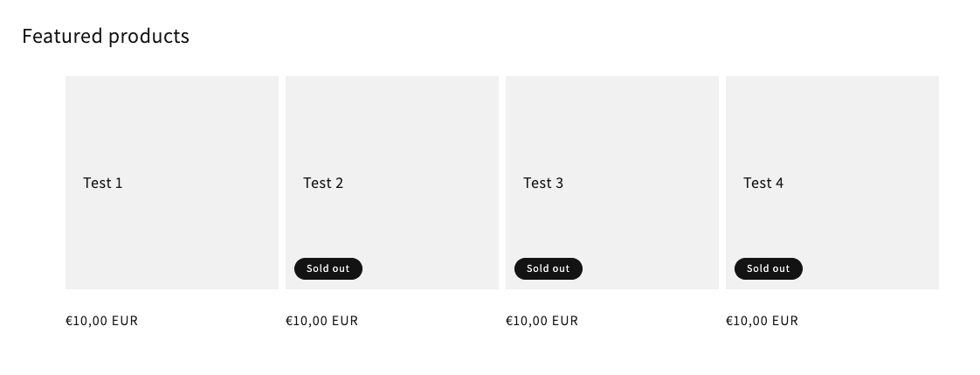Click the €10,00 EUR price under Test 2
Viewport: 980px width, 375px height.
(321, 321)
